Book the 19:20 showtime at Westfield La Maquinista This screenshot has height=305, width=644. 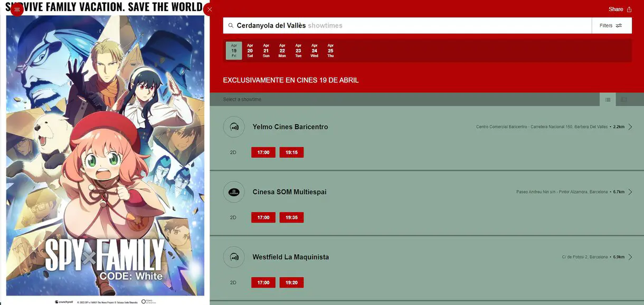pos(291,282)
